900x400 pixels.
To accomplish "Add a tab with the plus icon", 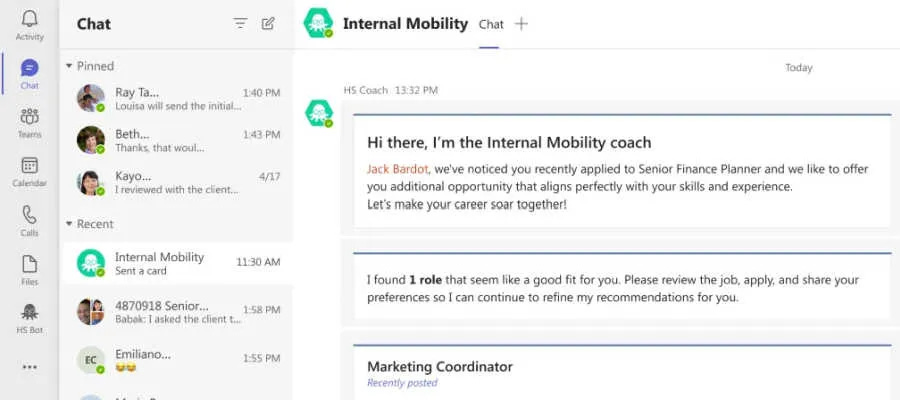I will pos(521,24).
